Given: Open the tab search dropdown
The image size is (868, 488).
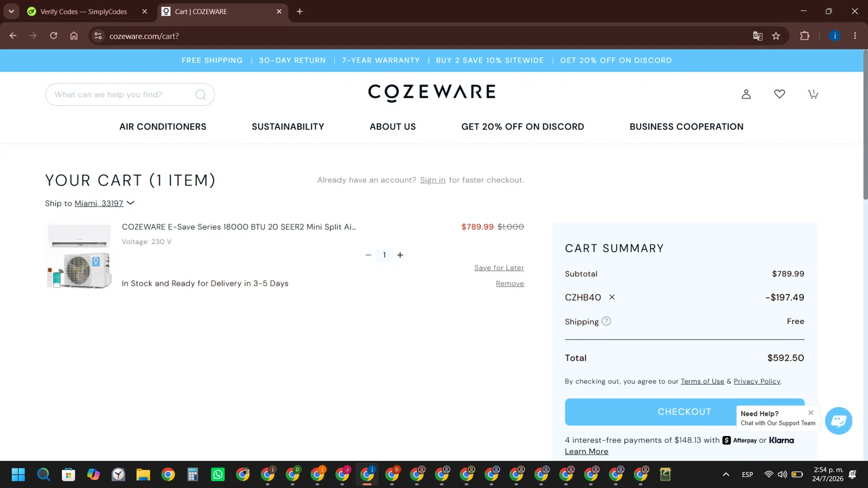Looking at the screenshot, I should tap(11, 12).
